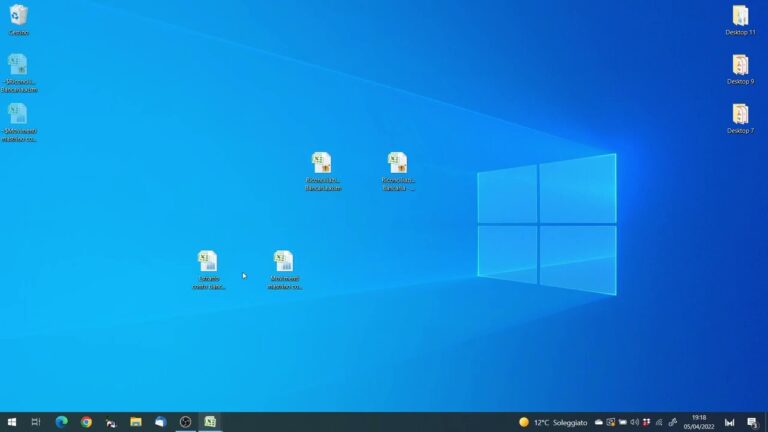
Task: Select the Desktop 9 folder
Action: [x=740, y=69]
